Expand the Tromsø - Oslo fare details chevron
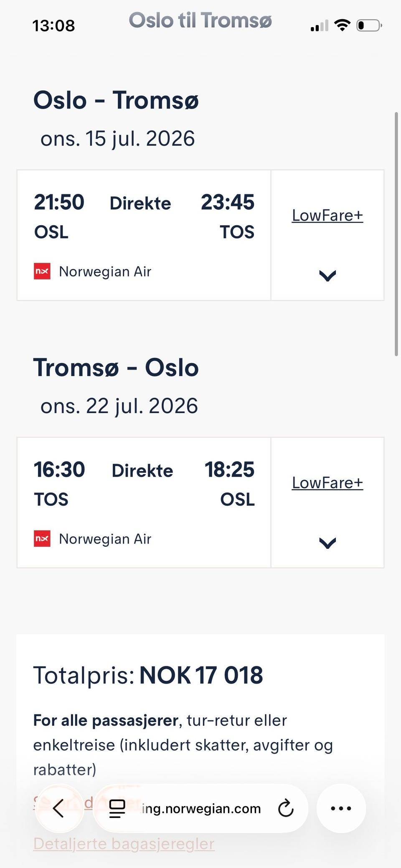Screen dimensions: 401x868 (x=327, y=543)
